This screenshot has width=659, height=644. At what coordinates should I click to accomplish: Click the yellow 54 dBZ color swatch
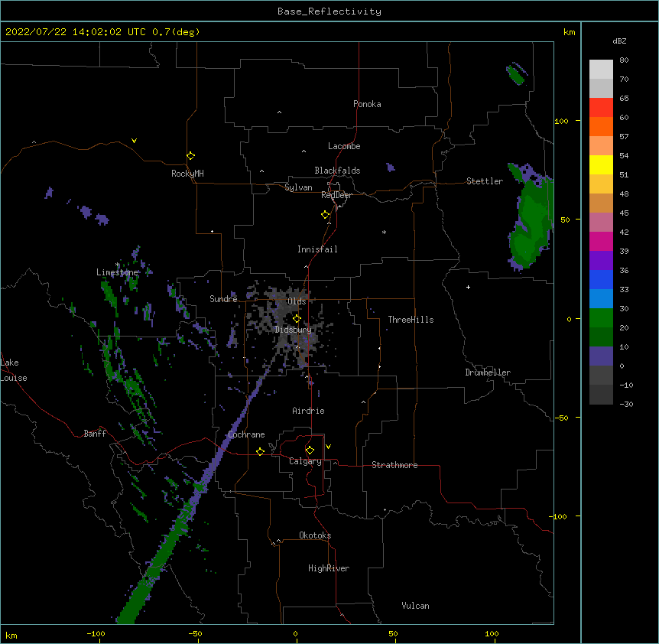601,164
